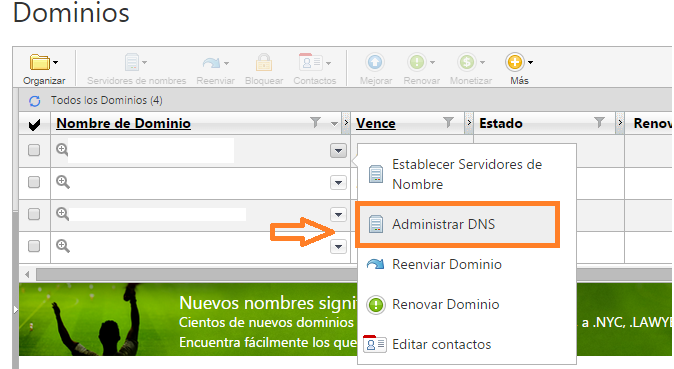Check the first domain row checkbox
Viewport: 674px width, 369px height.
[x=34, y=150]
